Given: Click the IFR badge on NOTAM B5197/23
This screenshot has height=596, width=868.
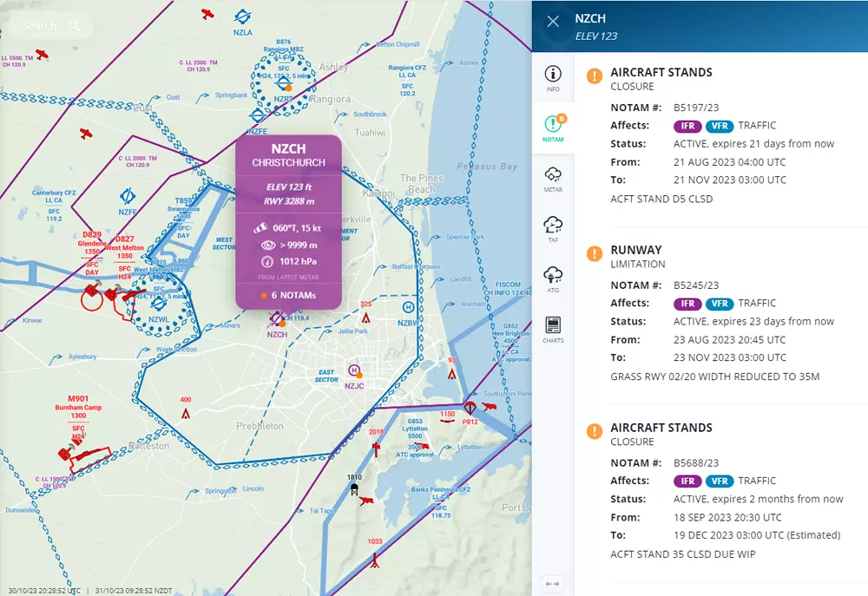Looking at the screenshot, I should coord(687,126).
